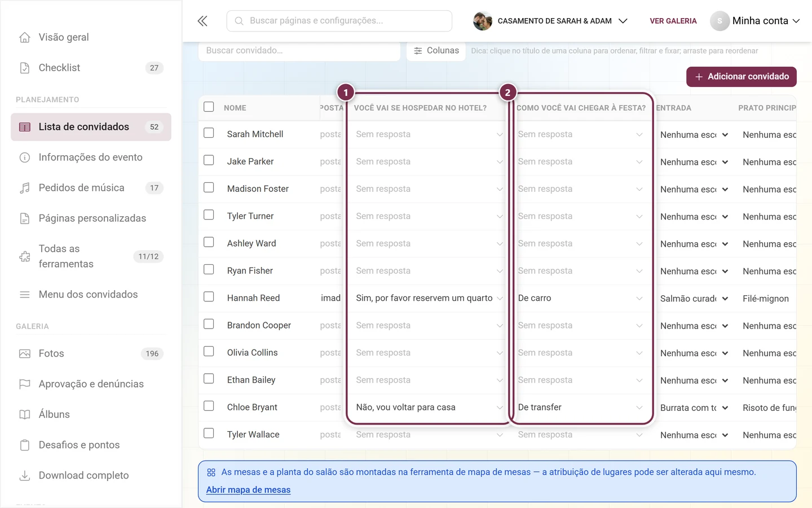This screenshot has height=508, width=812.
Task: Sort by the NOME column header
Action: [235, 108]
